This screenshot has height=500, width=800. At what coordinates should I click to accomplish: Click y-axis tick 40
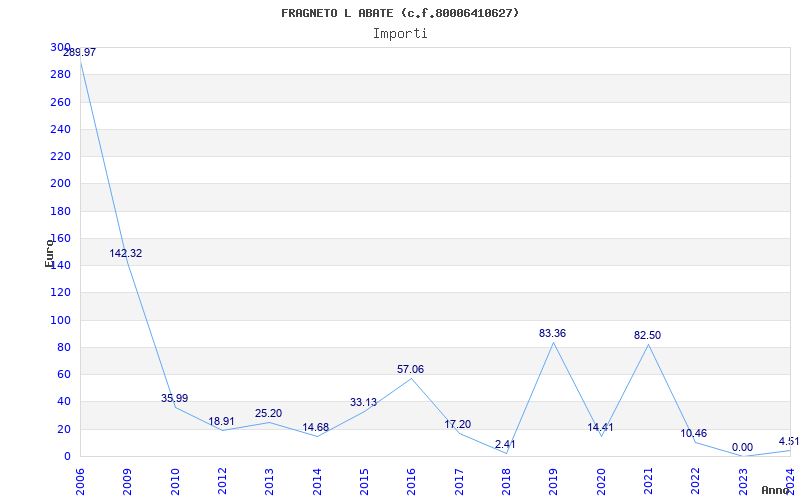pyautogui.click(x=63, y=402)
